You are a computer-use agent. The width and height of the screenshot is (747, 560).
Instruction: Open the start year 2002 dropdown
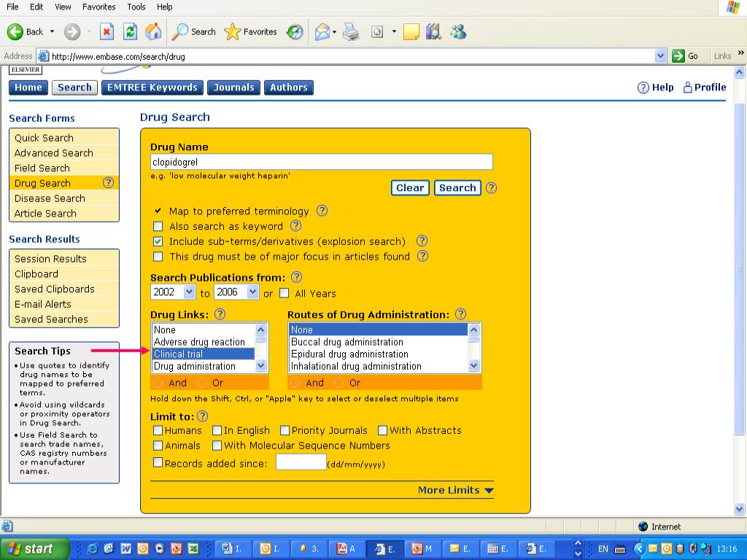coord(189,292)
